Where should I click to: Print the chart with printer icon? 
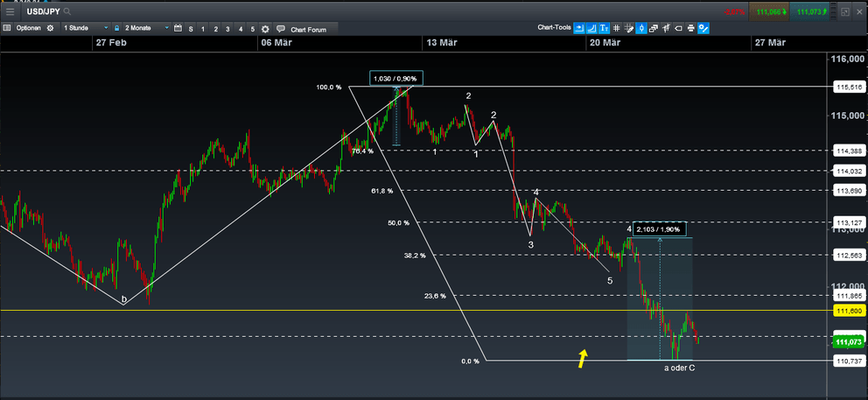coord(690,28)
